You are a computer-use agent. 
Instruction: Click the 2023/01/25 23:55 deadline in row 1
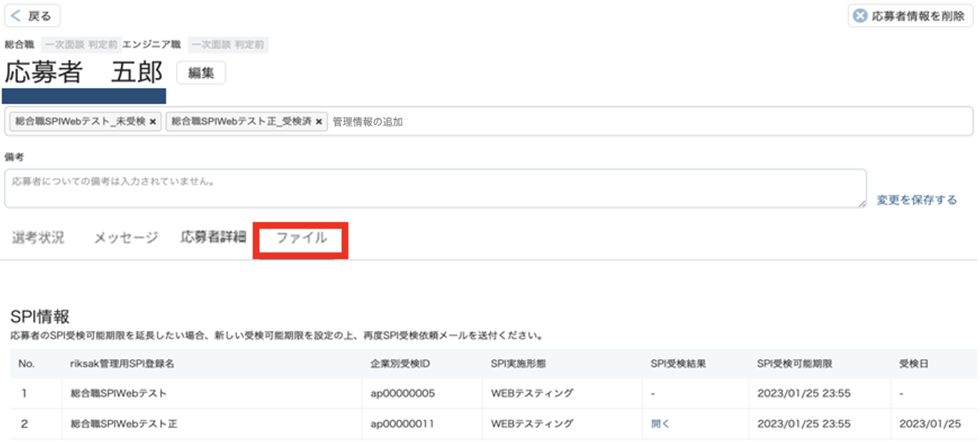click(x=803, y=394)
